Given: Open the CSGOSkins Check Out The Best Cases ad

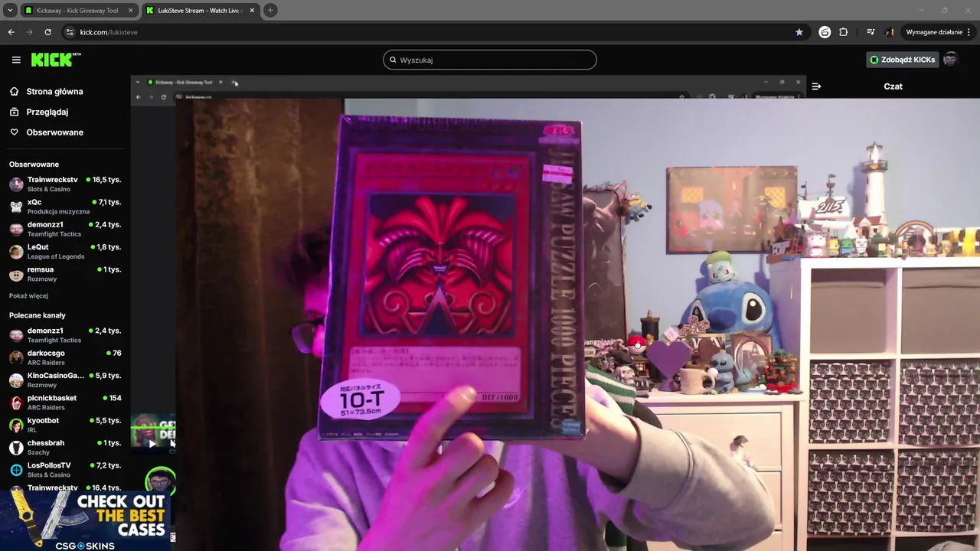Looking at the screenshot, I should pos(86,521).
